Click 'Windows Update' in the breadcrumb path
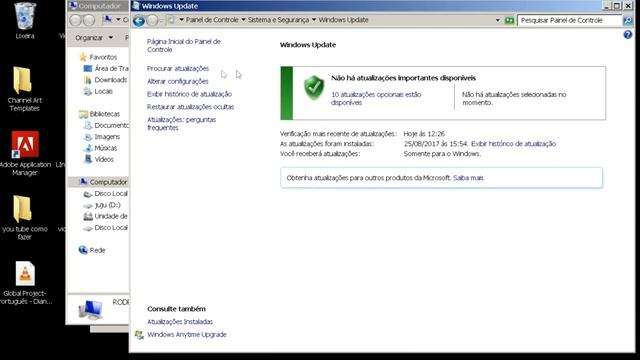The image size is (640, 360). tap(343, 20)
